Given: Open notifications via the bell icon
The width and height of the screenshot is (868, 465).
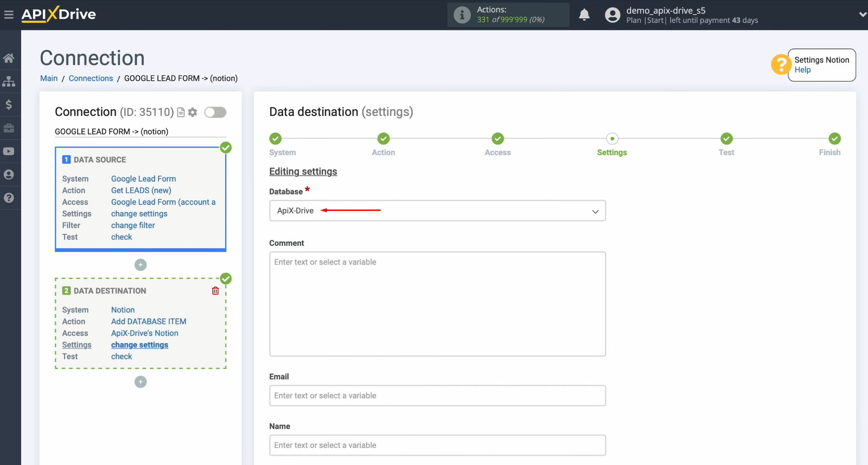Looking at the screenshot, I should point(584,15).
